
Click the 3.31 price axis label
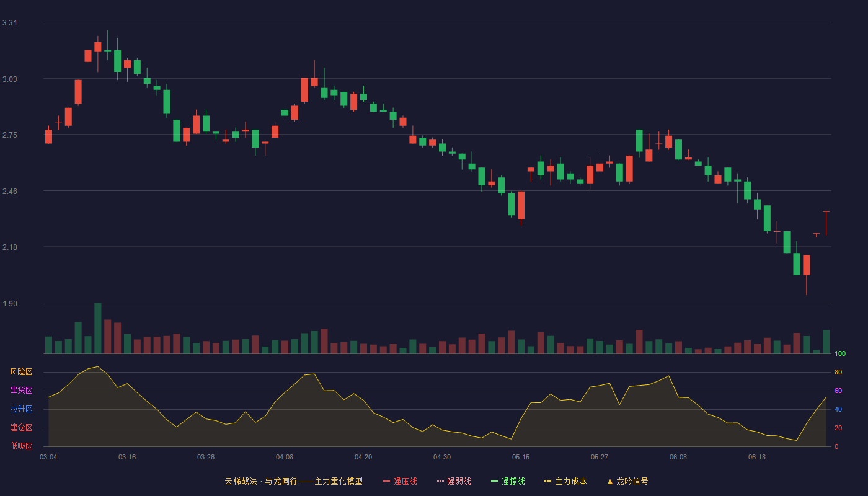10,23
